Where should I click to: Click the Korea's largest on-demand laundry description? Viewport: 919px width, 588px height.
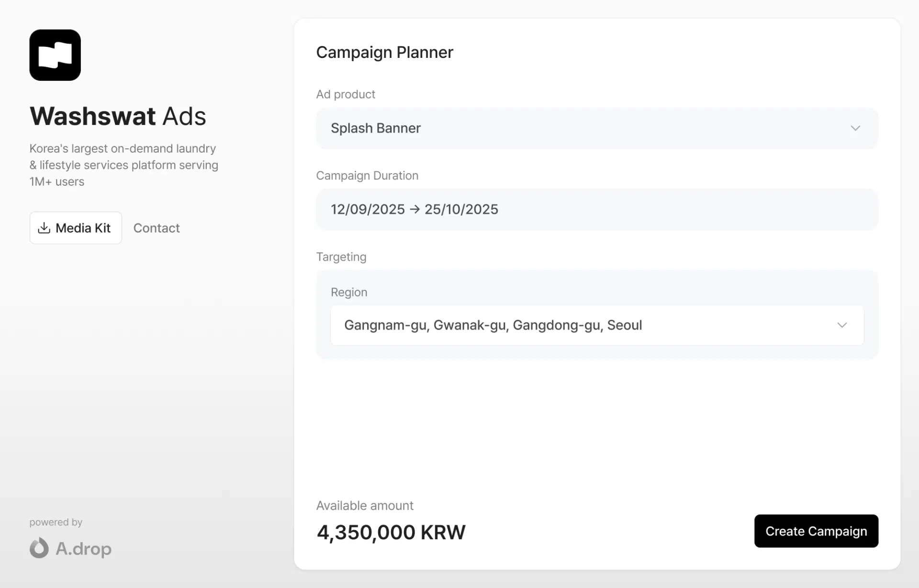tap(124, 165)
